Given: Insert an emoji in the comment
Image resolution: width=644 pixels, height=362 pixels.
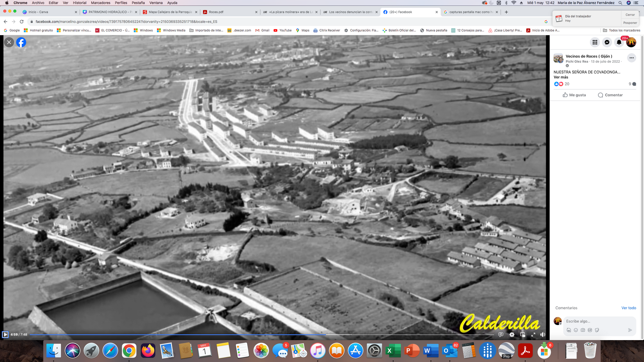Looking at the screenshot, I should (576, 330).
